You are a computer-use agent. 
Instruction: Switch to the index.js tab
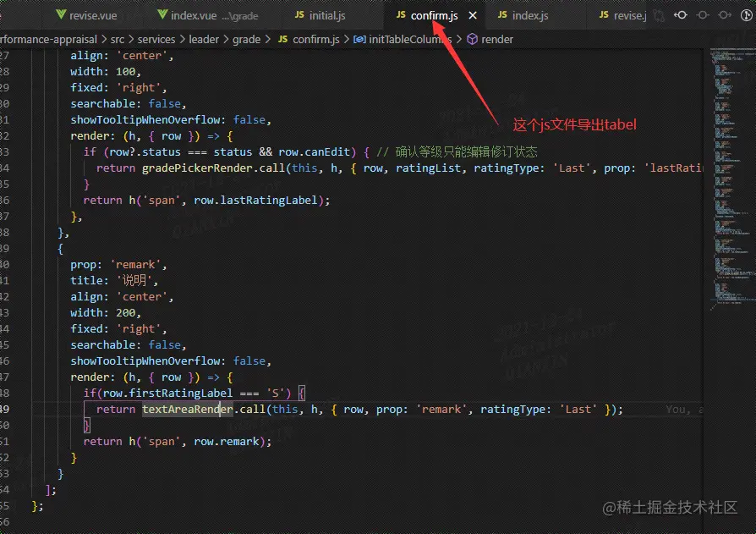pos(523,15)
